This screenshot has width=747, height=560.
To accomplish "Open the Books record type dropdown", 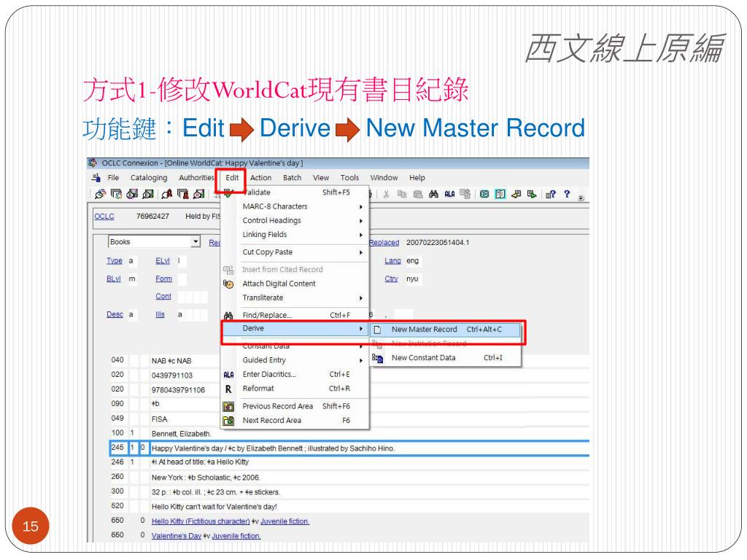I will [x=196, y=242].
